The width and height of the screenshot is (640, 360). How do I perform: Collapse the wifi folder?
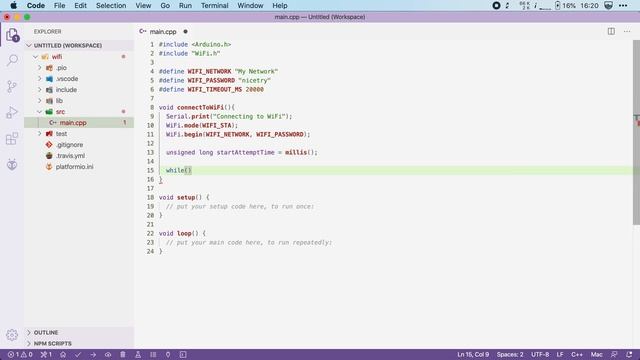coord(36,57)
